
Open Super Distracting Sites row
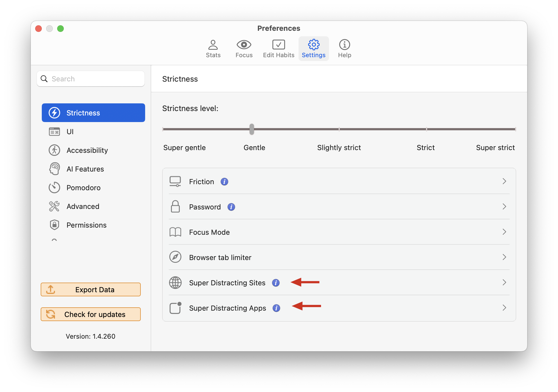point(339,283)
